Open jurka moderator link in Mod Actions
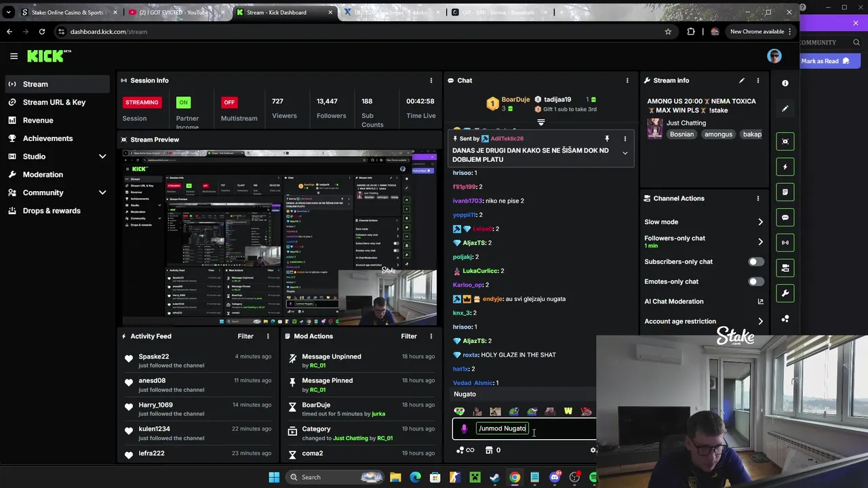This screenshot has height=488, width=868. [378, 413]
